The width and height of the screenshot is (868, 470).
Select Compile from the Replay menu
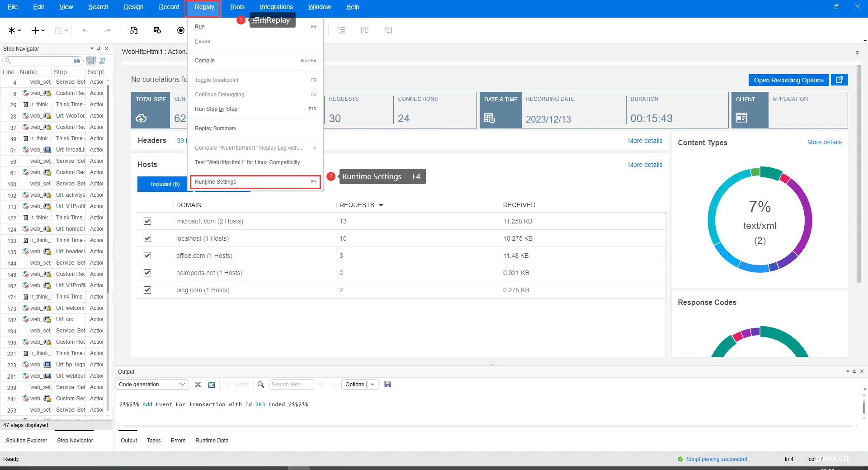[x=255, y=61]
